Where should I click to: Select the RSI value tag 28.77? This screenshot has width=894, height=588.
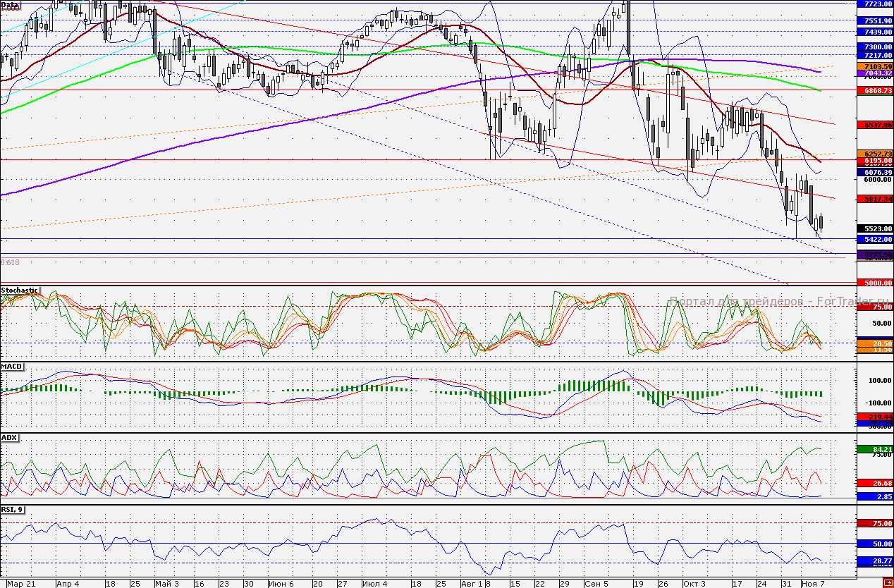click(x=874, y=561)
